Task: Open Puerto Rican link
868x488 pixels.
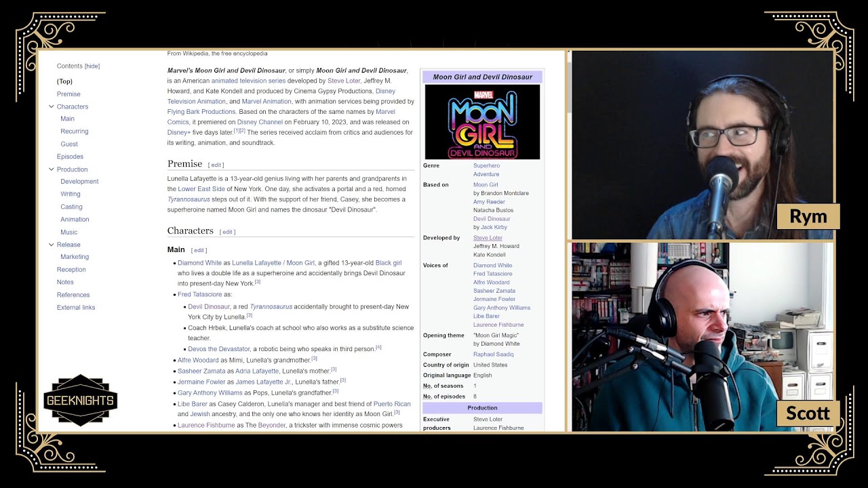Action: coord(392,404)
